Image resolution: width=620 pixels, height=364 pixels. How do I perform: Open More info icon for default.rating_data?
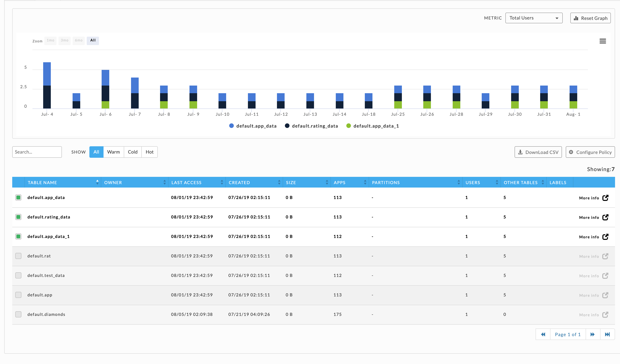605,217
